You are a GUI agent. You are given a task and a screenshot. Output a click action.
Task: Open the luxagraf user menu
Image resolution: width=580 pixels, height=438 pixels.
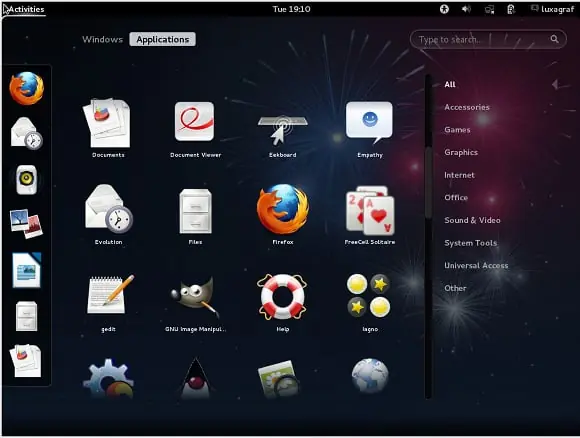pyautogui.click(x=553, y=9)
